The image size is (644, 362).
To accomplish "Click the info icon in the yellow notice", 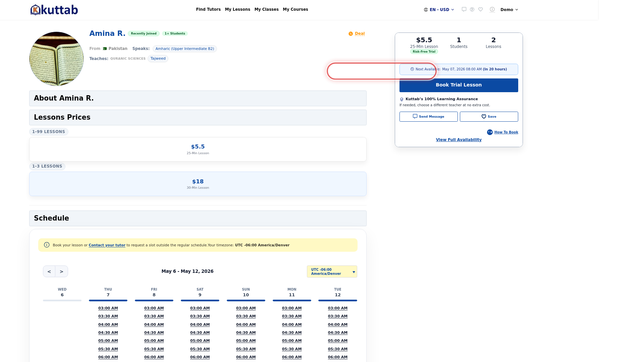I will (x=47, y=245).
